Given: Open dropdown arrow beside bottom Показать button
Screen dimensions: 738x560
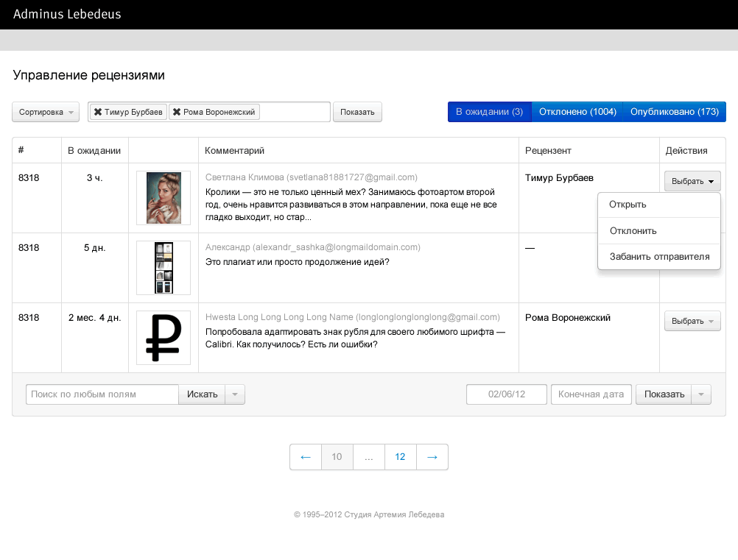Looking at the screenshot, I should (702, 394).
